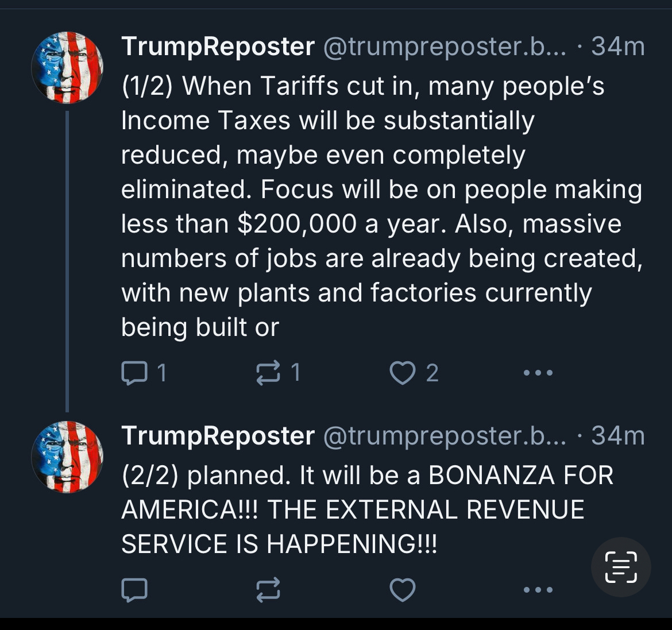Viewport: 672px width, 630px height.
Task: Open the (1/2) post about Tariffs text
Action: (x=379, y=207)
